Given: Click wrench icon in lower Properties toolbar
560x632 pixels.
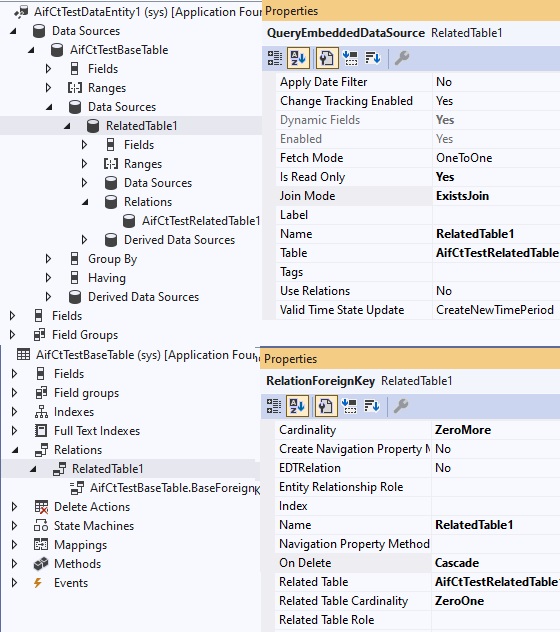Looking at the screenshot, I should pos(401,406).
